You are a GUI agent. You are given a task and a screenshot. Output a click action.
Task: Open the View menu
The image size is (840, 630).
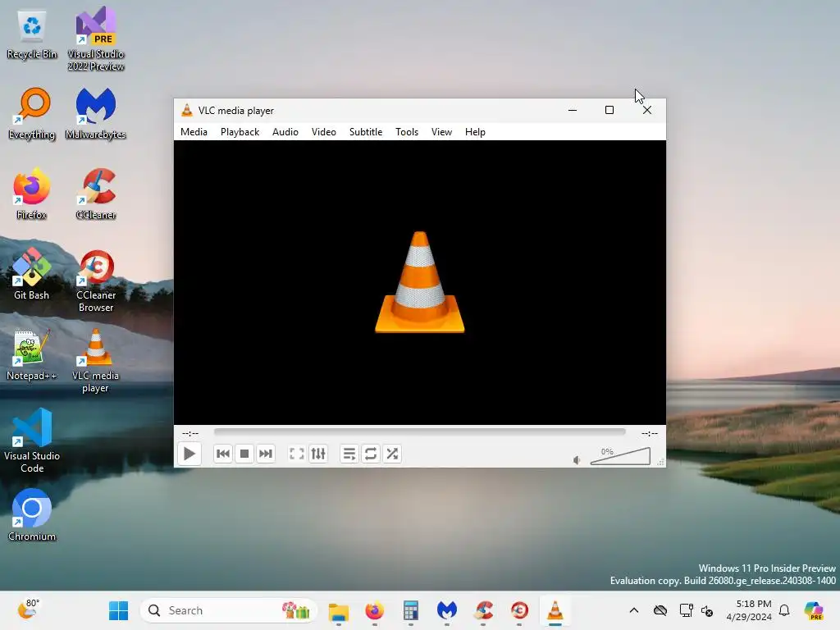[442, 132]
